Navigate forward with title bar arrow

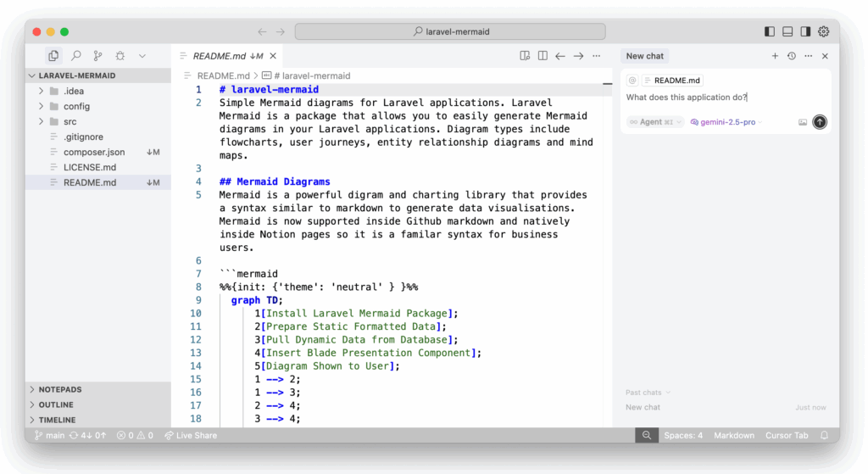tap(280, 32)
